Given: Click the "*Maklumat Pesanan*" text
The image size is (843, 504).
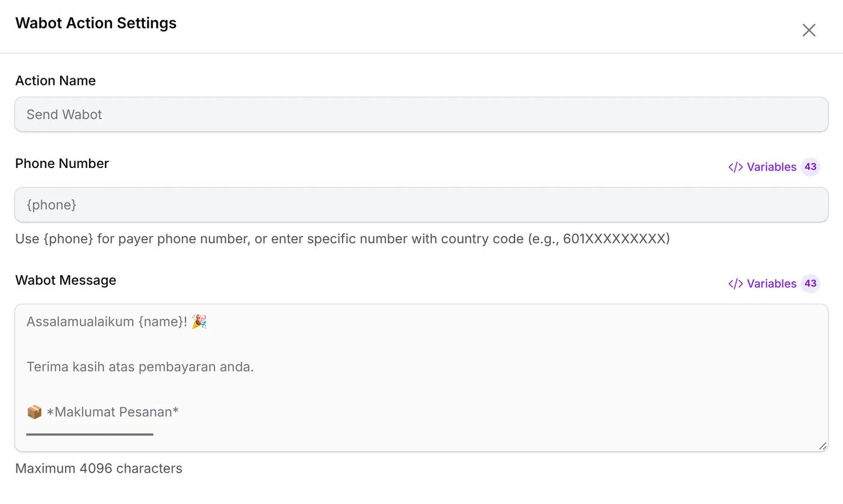Looking at the screenshot, I should pyautogui.click(x=113, y=412).
